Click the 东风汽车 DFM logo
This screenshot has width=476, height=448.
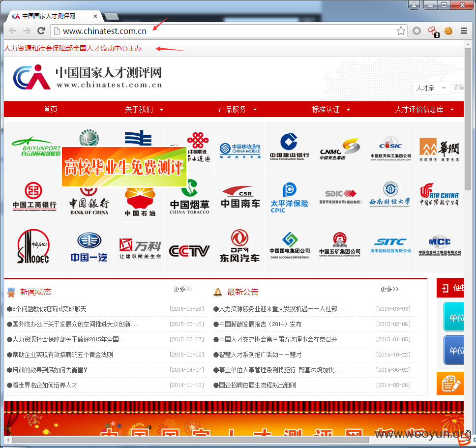tap(239, 246)
